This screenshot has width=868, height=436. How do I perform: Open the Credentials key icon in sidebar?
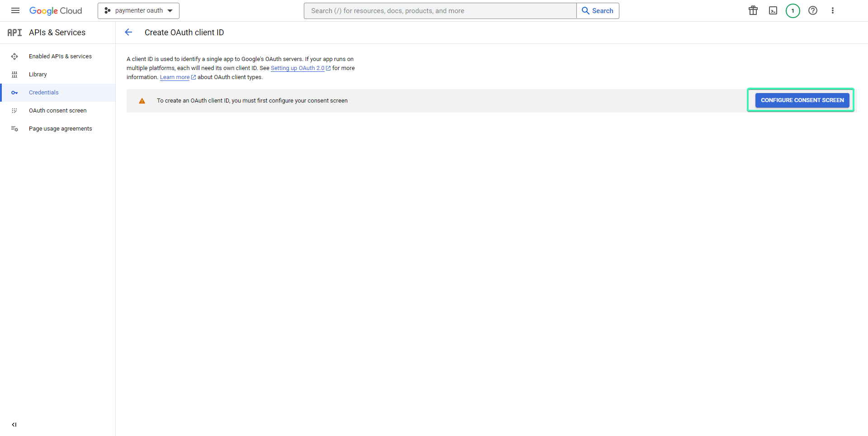[15, 92]
